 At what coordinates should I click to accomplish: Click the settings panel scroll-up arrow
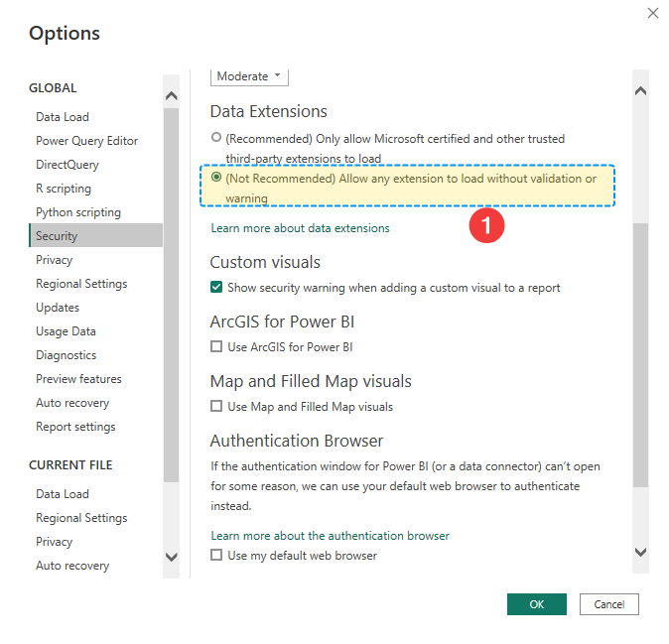pos(640,91)
